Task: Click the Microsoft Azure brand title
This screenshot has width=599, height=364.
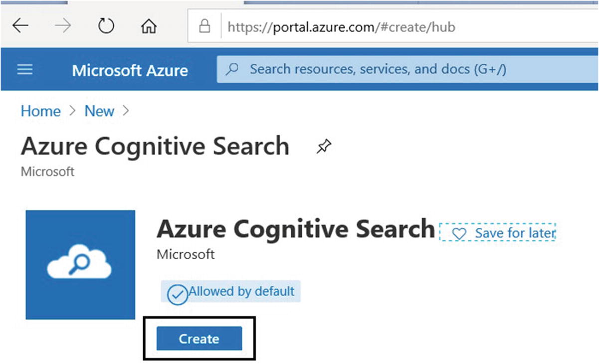Action: click(x=130, y=70)
